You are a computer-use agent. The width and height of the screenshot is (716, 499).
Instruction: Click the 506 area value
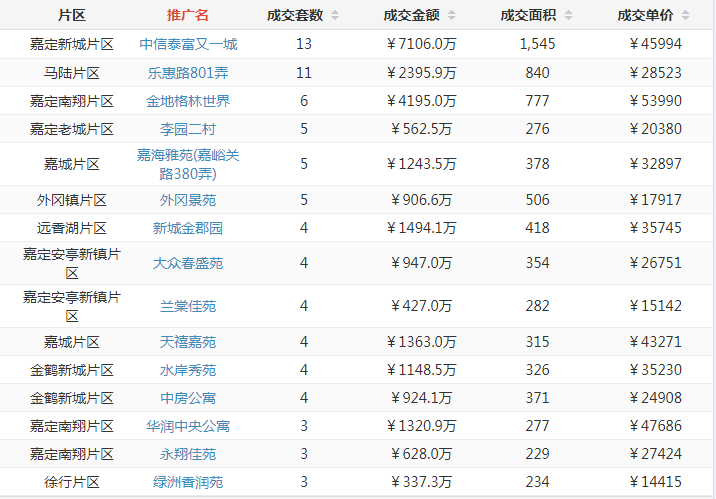click(537, 200)
